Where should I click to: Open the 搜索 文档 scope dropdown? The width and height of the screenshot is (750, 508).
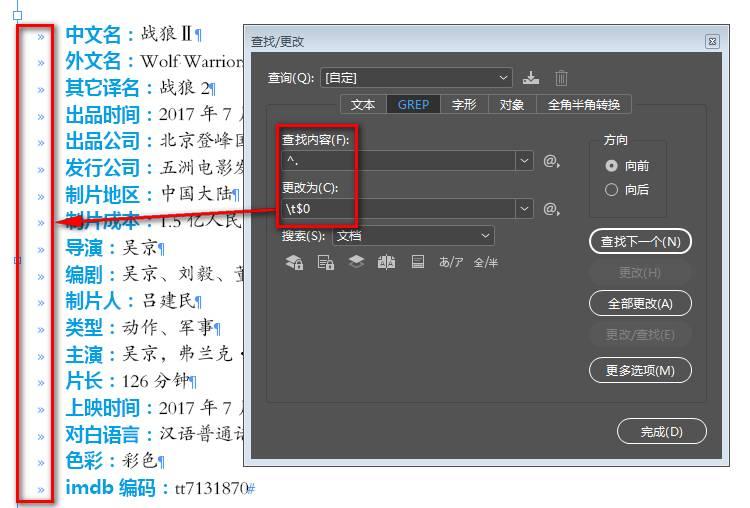pos(413,235)
